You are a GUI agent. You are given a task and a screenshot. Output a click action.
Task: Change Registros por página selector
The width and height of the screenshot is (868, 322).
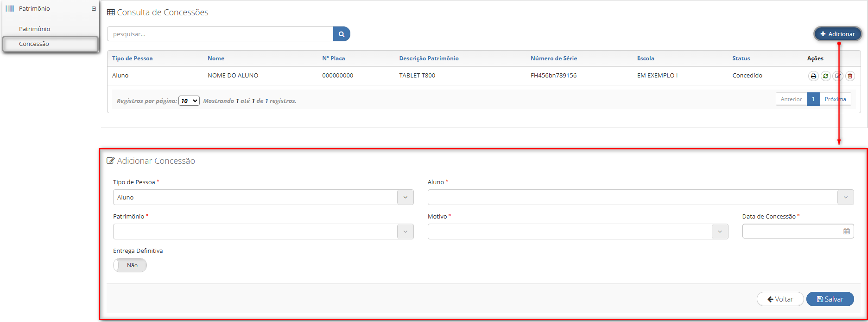pos(189,101)
